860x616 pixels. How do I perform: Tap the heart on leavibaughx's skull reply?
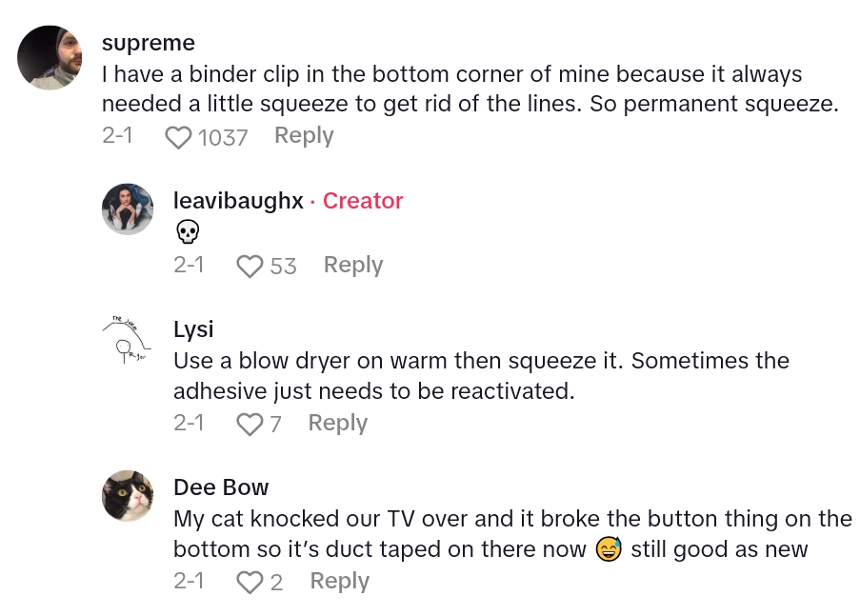point(250,267)
